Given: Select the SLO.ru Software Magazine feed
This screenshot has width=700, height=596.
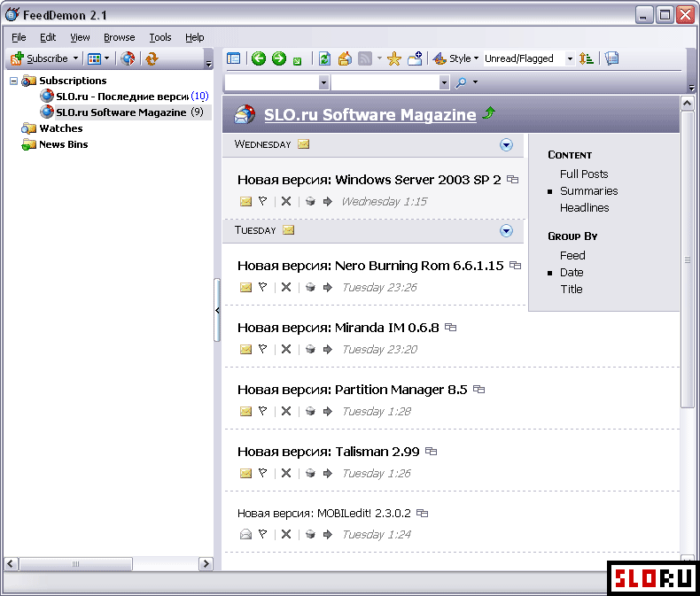Looking at the screenshot, I should pyautogui.click(x=121, y=112).
